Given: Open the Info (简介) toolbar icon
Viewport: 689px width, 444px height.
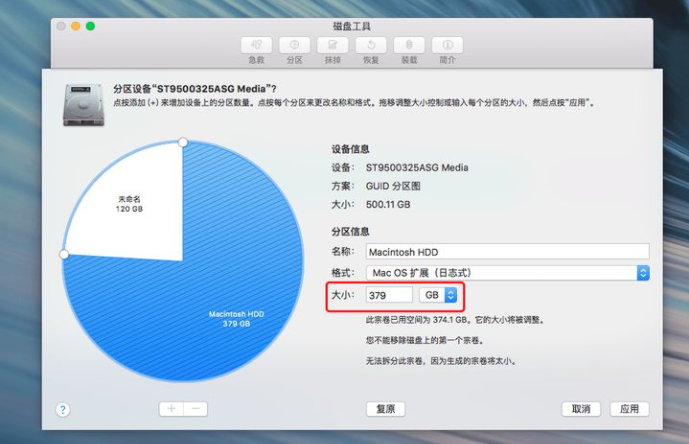Looking at the screenshot, I should (x=447, y=45).
